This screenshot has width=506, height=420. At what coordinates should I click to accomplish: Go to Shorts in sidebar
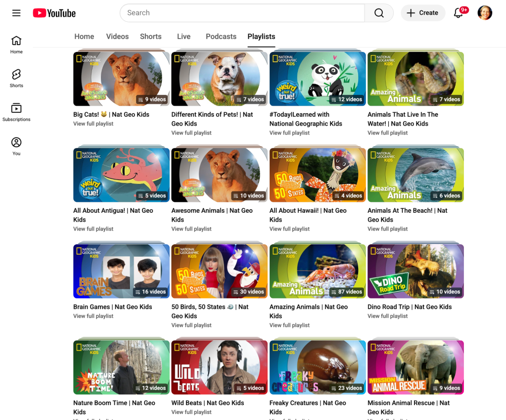click(16, 78)
